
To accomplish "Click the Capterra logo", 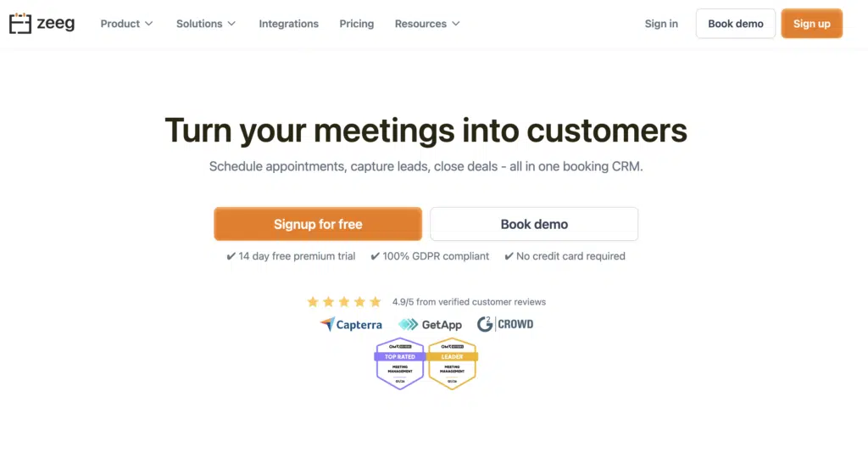I will point(351,324).
